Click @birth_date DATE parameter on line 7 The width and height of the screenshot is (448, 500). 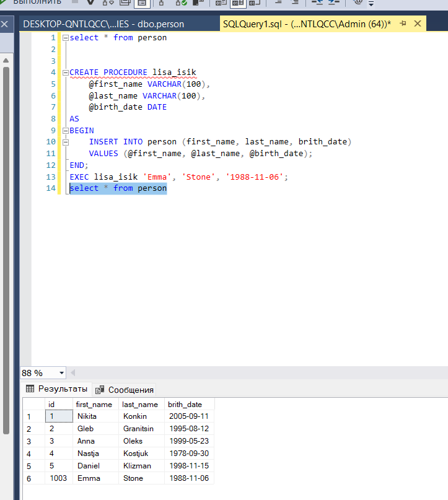(128, 107)
